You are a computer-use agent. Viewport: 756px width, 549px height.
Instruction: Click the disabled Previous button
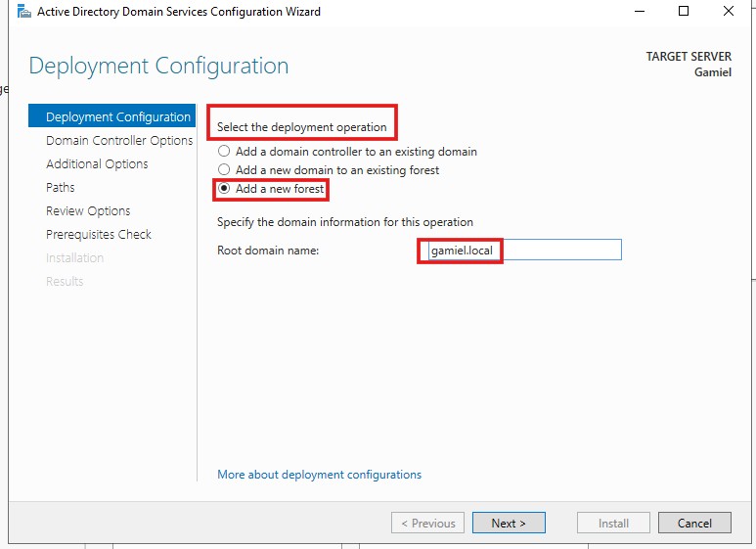tap(427, 523)
